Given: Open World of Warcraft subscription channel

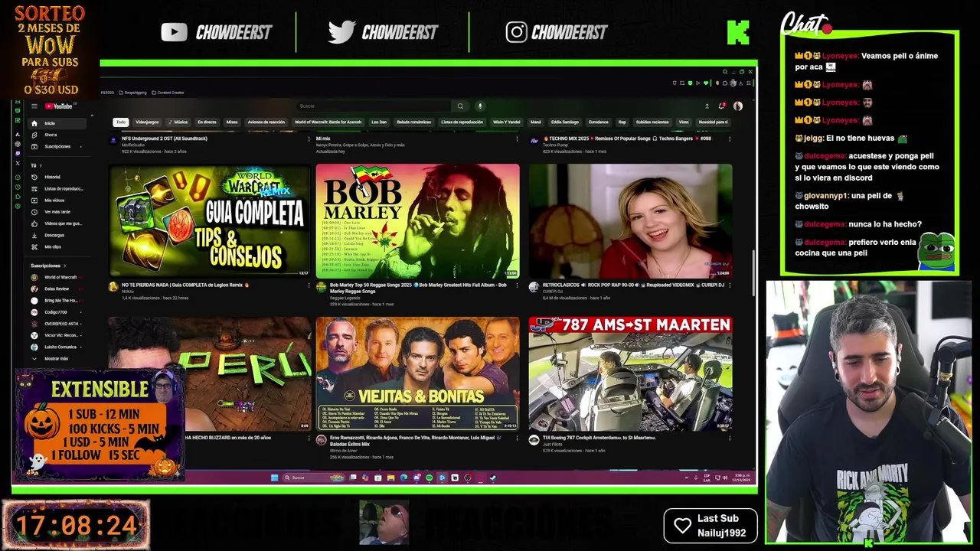Looking at the screenshot, I should pos(57,277).
